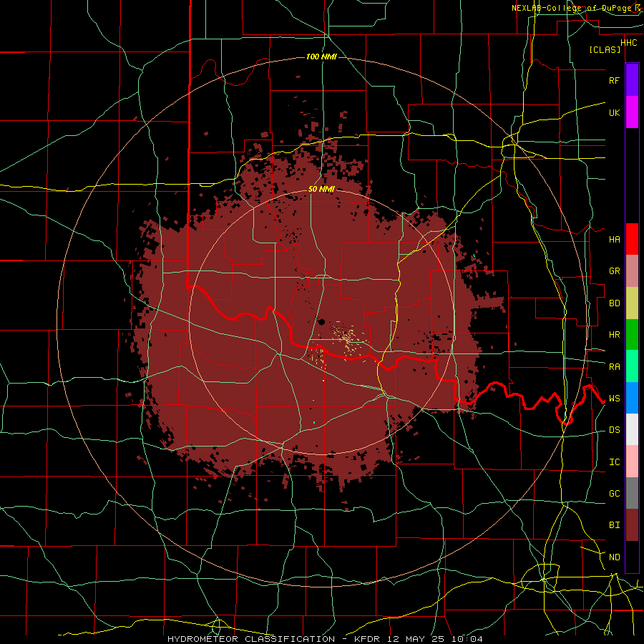Click the BI dark red swatch
The width and height of the screenshot is (644, 644).
pos(632,525)
